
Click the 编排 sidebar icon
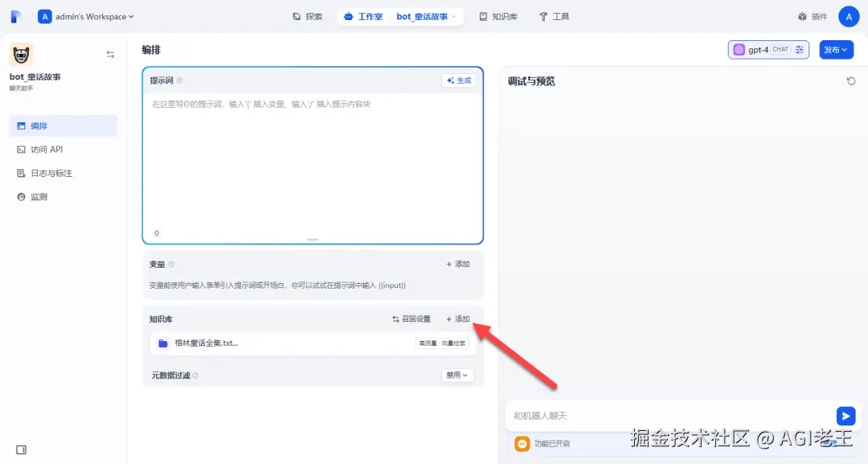[21, 125]
